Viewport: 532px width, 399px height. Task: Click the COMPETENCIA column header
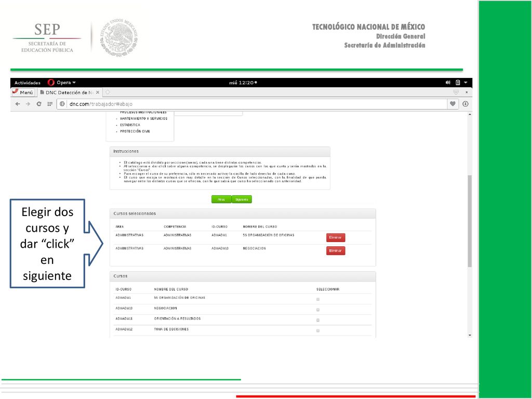coord(175,227)
